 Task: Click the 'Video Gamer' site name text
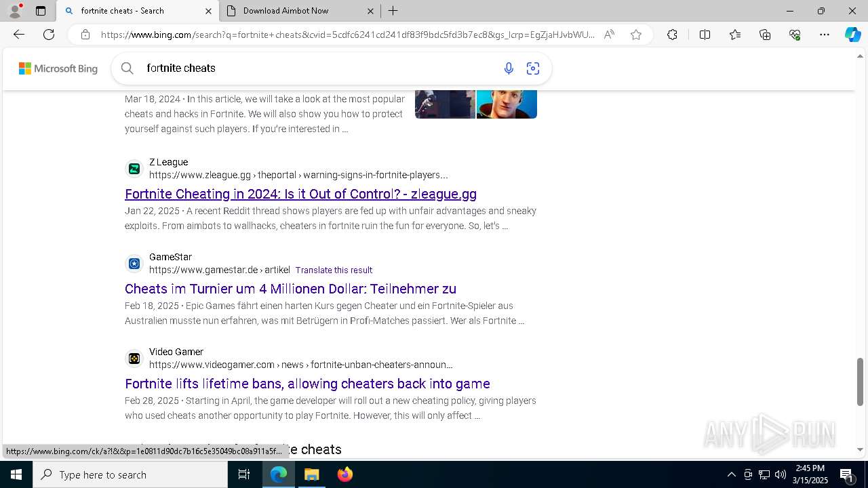[176, 352]
